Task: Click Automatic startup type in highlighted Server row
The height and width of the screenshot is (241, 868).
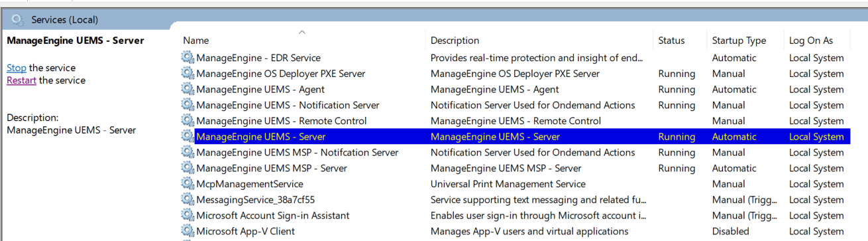Action: [x=734, y=137]
